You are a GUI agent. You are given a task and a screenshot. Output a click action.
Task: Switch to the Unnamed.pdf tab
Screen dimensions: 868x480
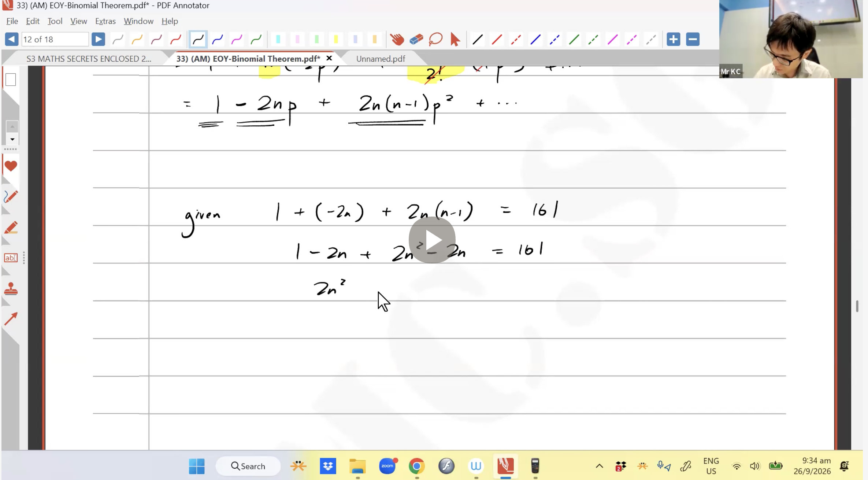click(381, 59)
